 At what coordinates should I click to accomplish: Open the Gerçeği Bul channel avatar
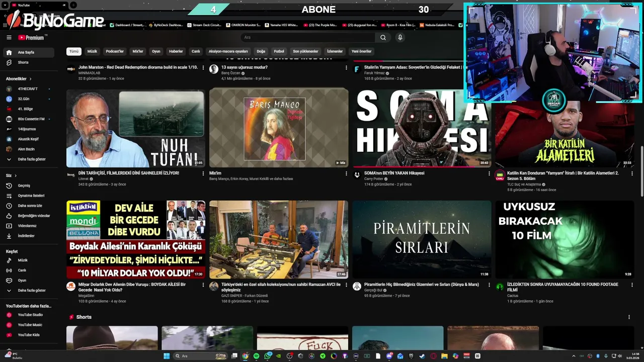click(x=357, y=286)
